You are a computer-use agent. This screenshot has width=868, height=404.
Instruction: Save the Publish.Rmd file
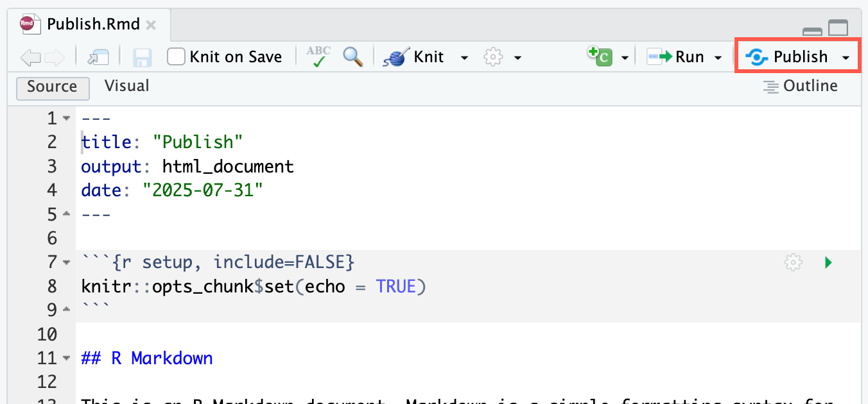click(141, 56)
